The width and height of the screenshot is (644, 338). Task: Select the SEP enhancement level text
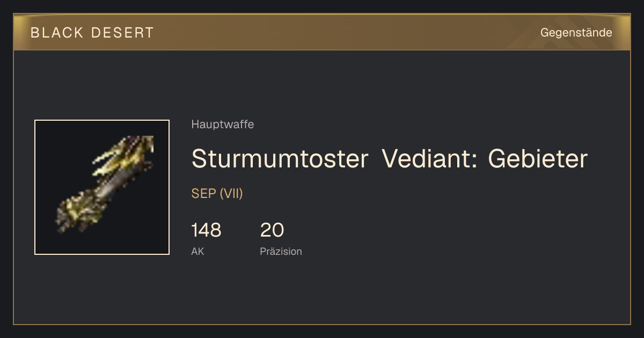click(x=203, y=194)
